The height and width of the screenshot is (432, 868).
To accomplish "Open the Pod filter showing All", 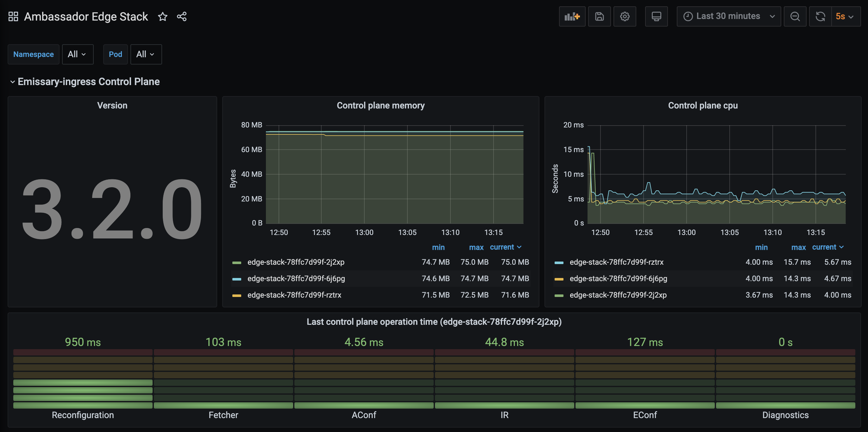I will click(146, 54).
